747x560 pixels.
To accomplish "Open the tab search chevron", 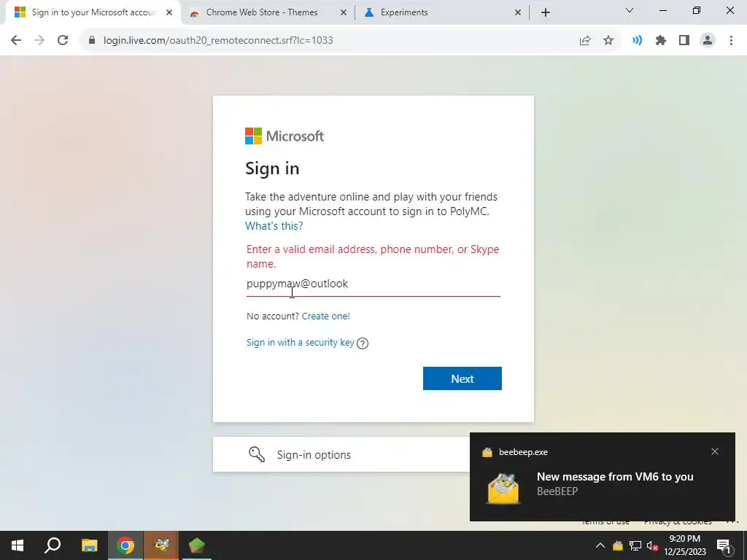I will (x=630, y=10).
